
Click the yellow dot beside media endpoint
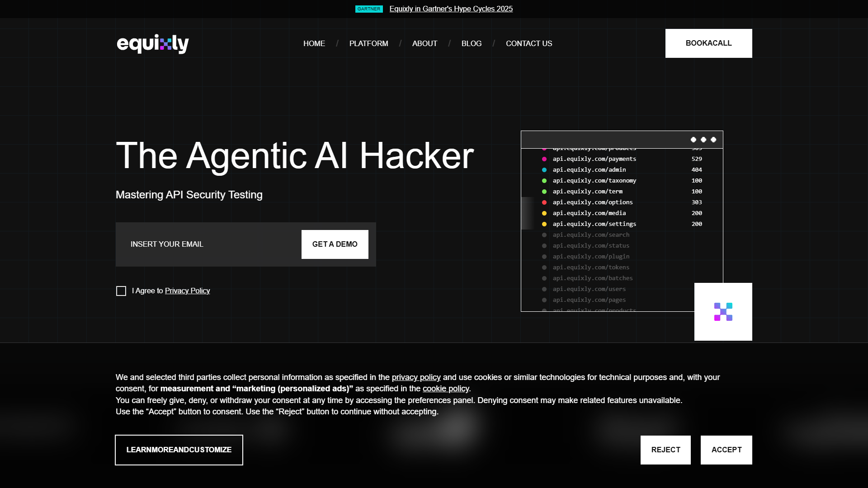(544, 213)
